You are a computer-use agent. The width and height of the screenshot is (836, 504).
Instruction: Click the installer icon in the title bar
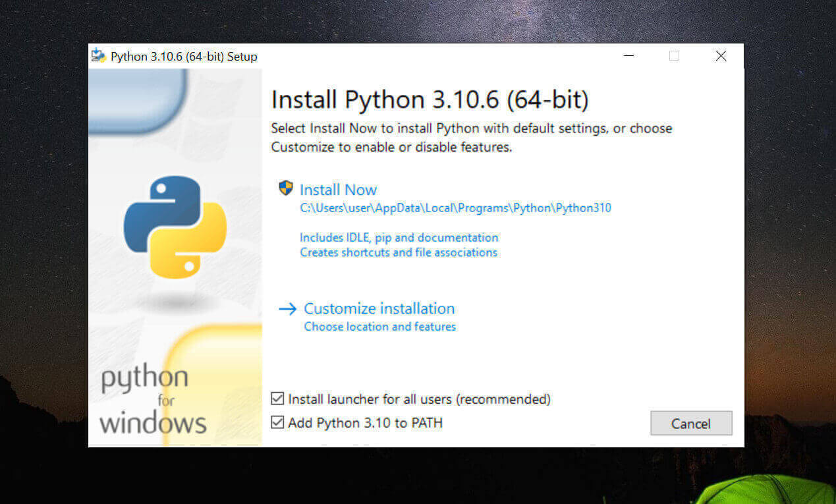(x=98, y=56)
